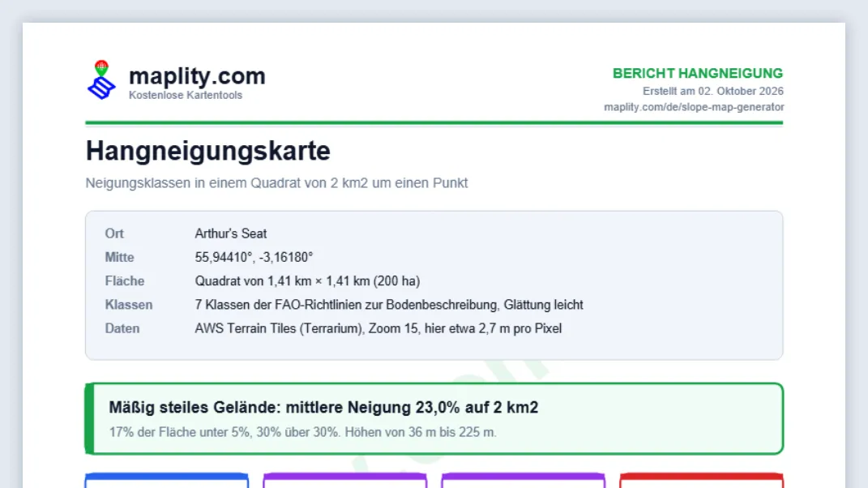Click the subtitle starting with 'Neigungsklassen in einem Quadrat'
This screenshot has height=488, width=868.
click(x=276, y=182)
